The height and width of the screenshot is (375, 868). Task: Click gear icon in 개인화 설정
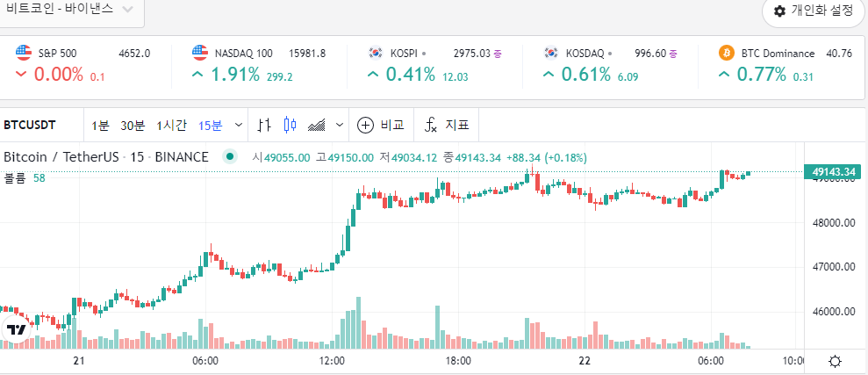[x=780, y=11]
